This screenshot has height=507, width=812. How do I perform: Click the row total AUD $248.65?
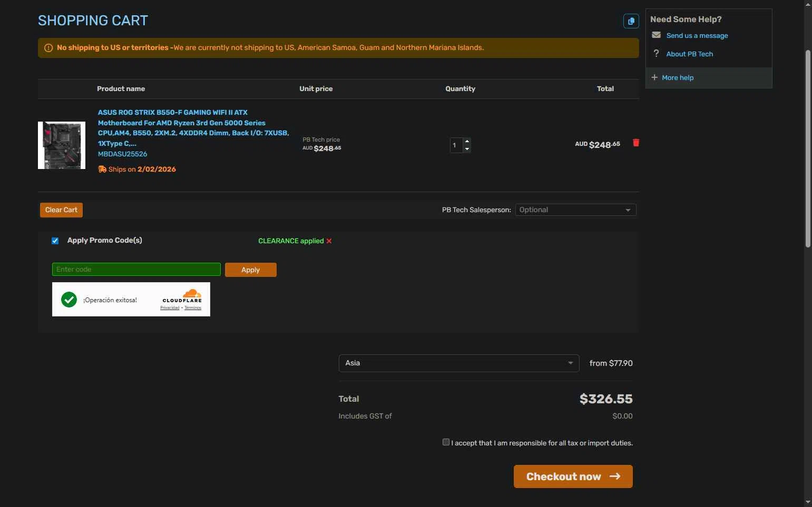tap(598, 144)
